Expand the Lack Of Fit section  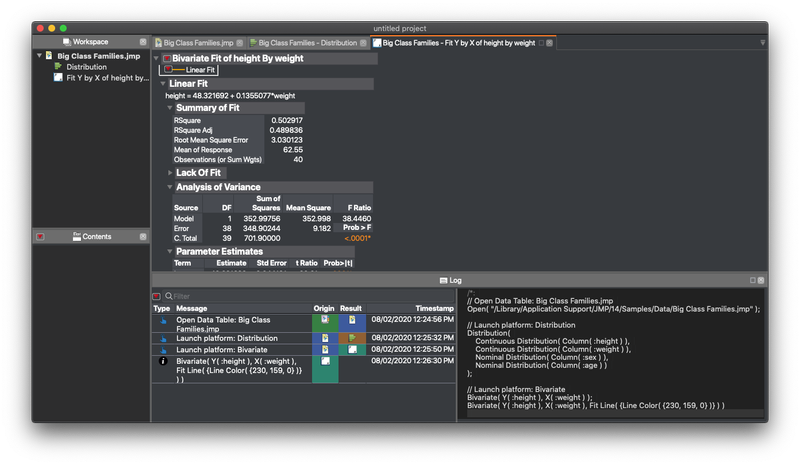coord(171,173)
